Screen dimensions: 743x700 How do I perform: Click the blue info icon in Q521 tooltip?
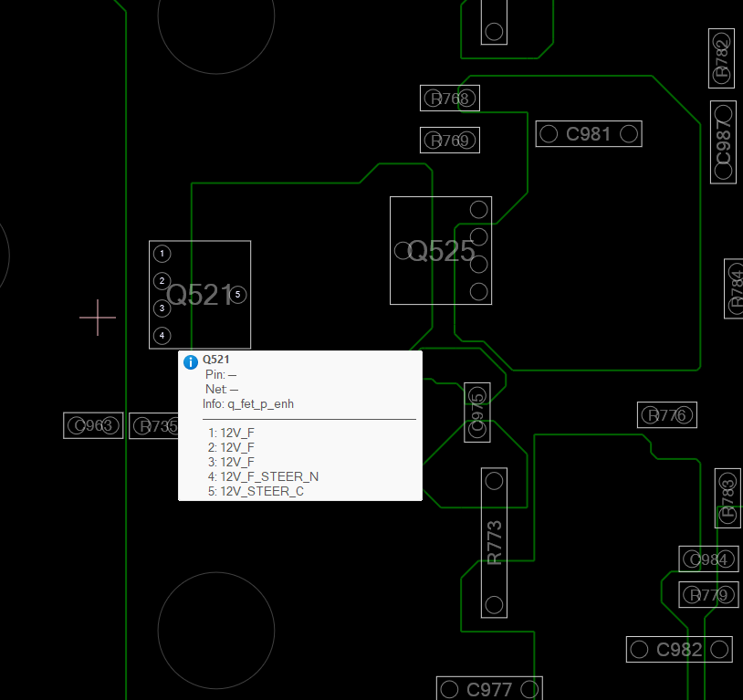191,361
